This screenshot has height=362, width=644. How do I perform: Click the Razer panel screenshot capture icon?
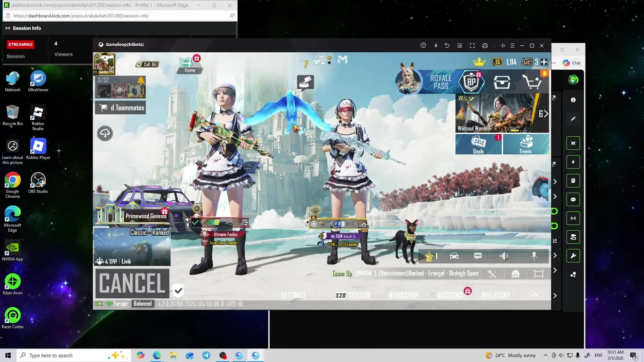point(573,143)
